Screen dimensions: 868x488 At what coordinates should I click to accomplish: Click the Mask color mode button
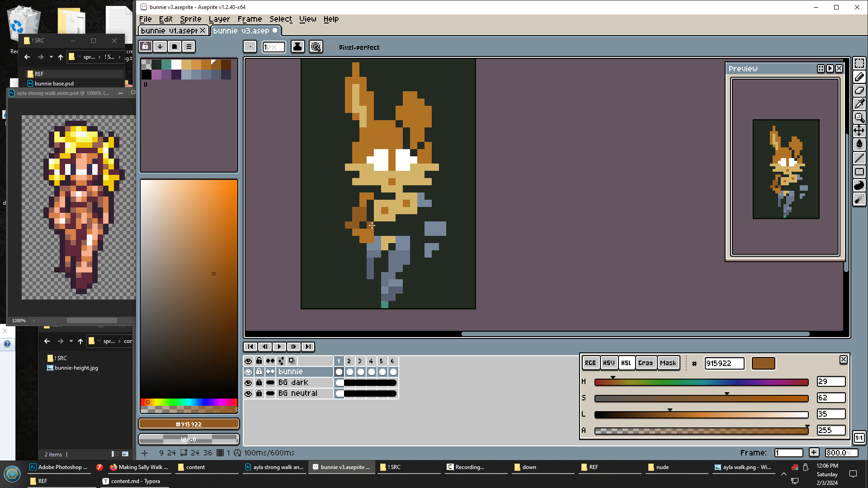[668, 363]
